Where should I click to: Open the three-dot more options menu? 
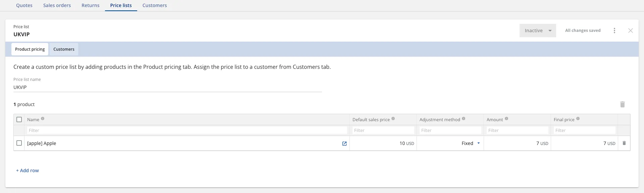[614, 31]
